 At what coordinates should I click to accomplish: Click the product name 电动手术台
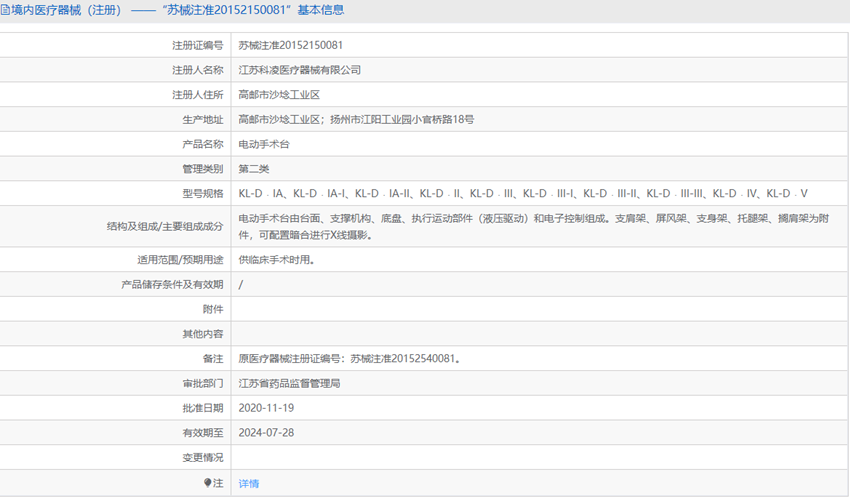pyautogui.click(x=264, y=144)
